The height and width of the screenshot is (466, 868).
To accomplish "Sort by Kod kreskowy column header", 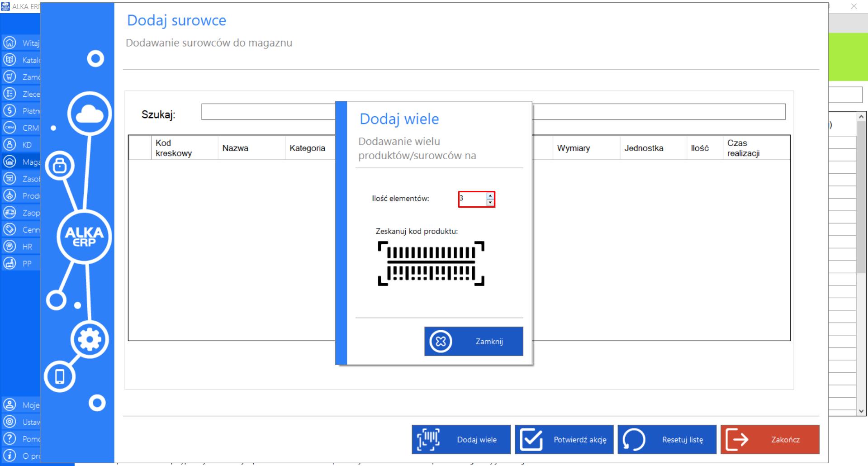I will click(184, 148).
